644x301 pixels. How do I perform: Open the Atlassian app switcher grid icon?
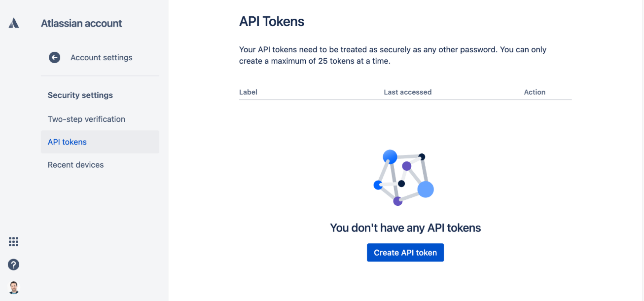point(13,242)
